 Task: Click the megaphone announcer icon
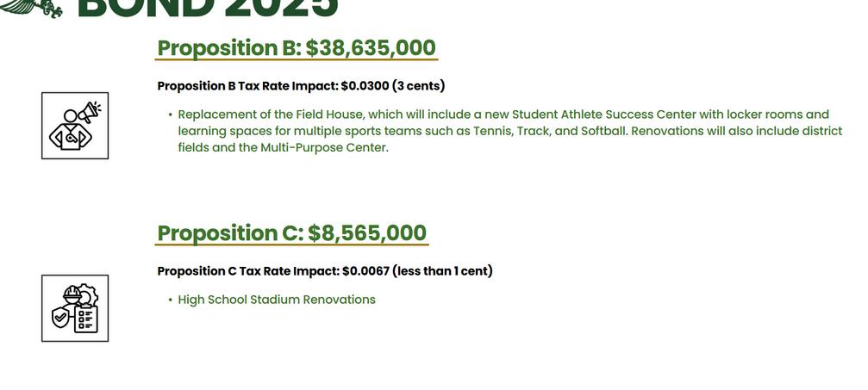[x=75, y=126]
